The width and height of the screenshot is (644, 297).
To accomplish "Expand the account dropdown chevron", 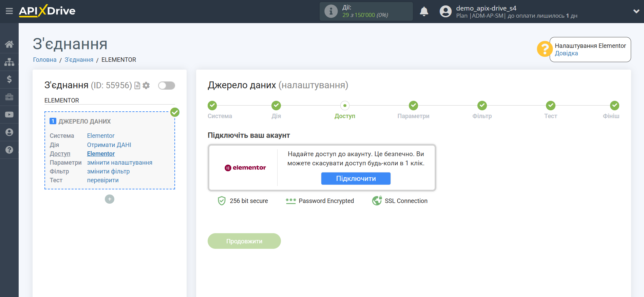I will point(636,11).
